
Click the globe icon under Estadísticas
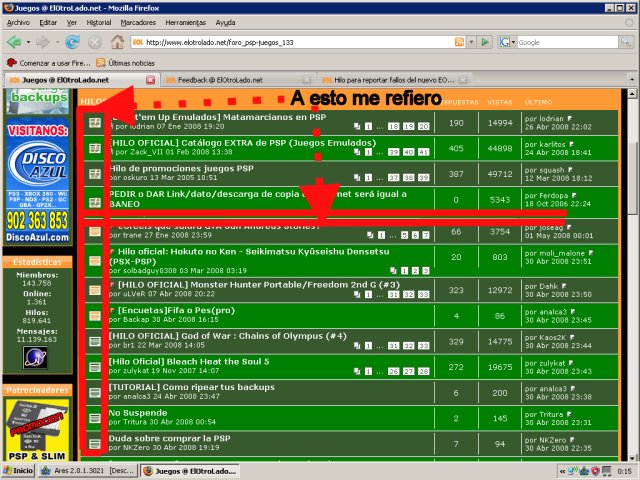(35, 357)
